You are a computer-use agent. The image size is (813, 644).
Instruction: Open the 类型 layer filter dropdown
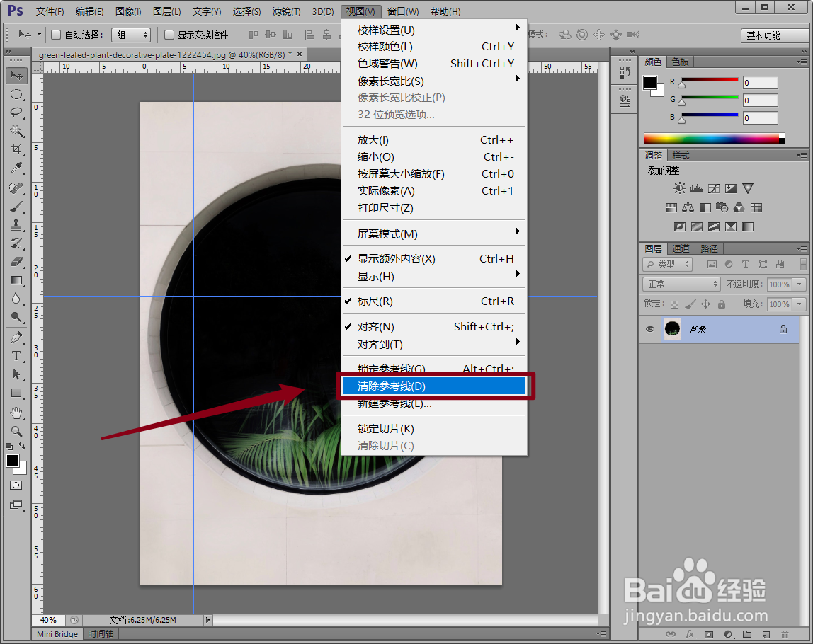click(x=666, y=263)
